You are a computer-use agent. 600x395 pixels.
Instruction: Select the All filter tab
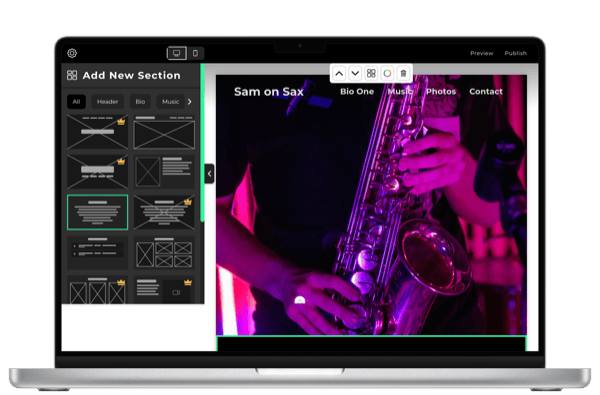(x=77, y=101)
